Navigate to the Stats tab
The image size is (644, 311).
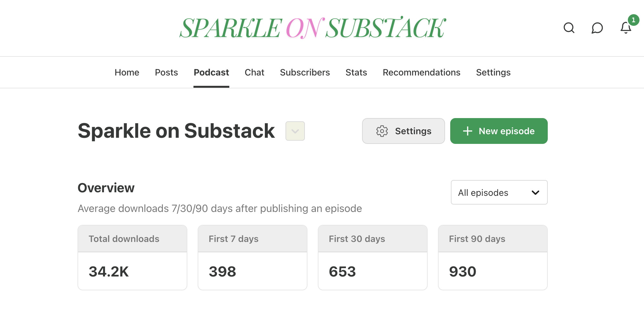356,72
